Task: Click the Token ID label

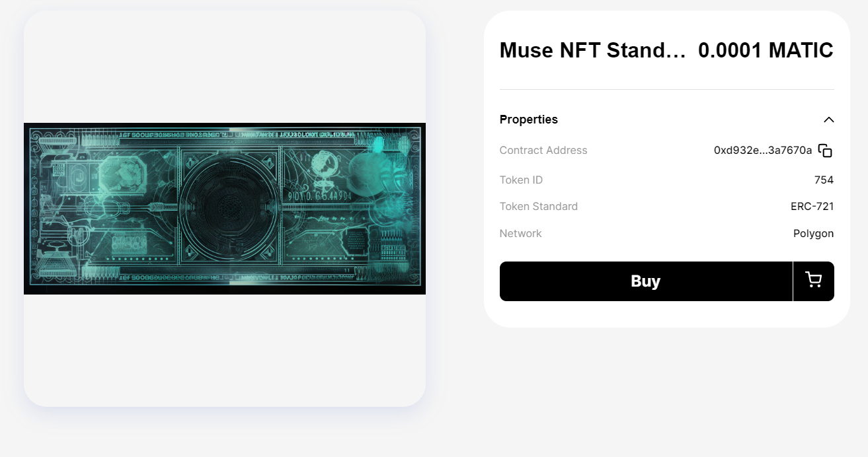Action: pyautogui.click(x=521, y=180)
